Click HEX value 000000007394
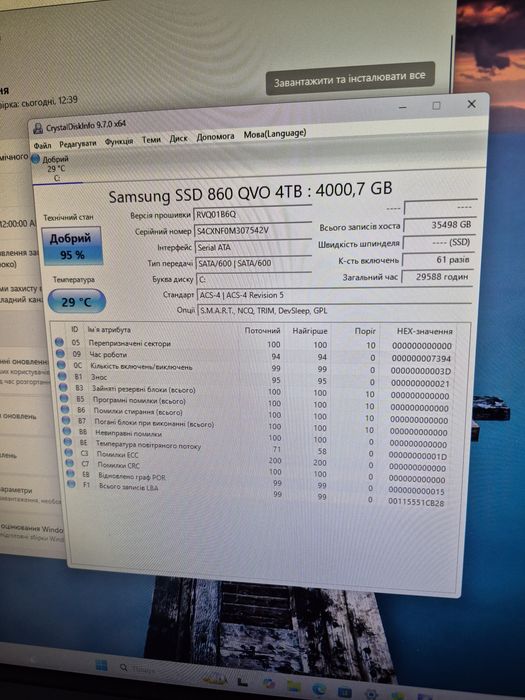Viewport: 525px width, 700px height. pyautogui.click(x=421, y=358)
